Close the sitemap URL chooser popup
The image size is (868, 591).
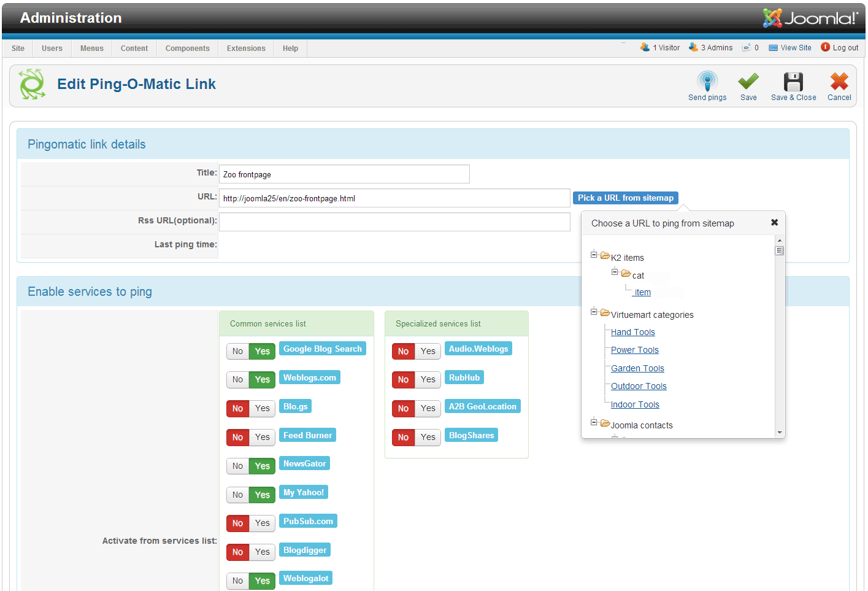[774, 223]
